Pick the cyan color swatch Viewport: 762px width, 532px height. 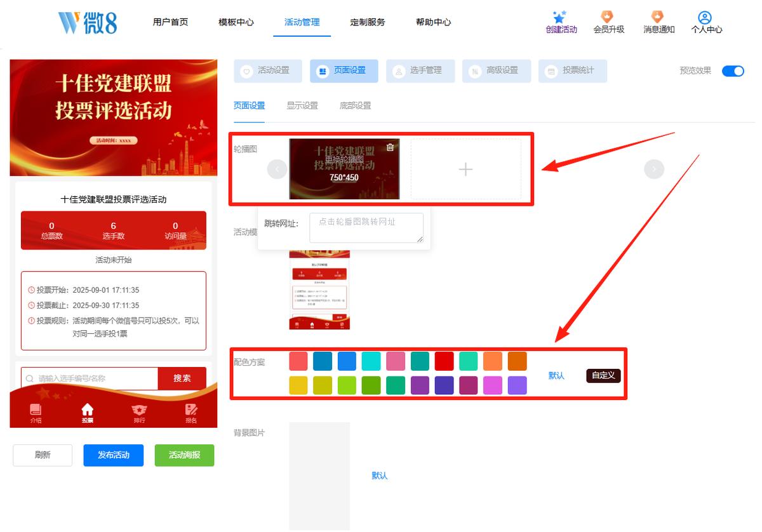pos(371,361)
